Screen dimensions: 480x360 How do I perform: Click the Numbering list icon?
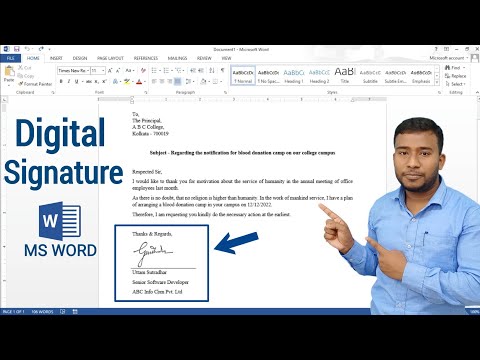(x=166, y=71)
